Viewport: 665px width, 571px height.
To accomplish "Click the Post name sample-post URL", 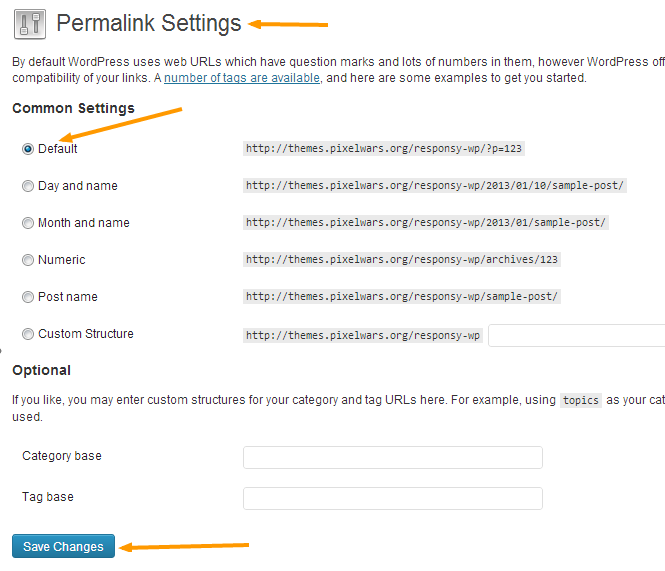I will click(402, 297).
